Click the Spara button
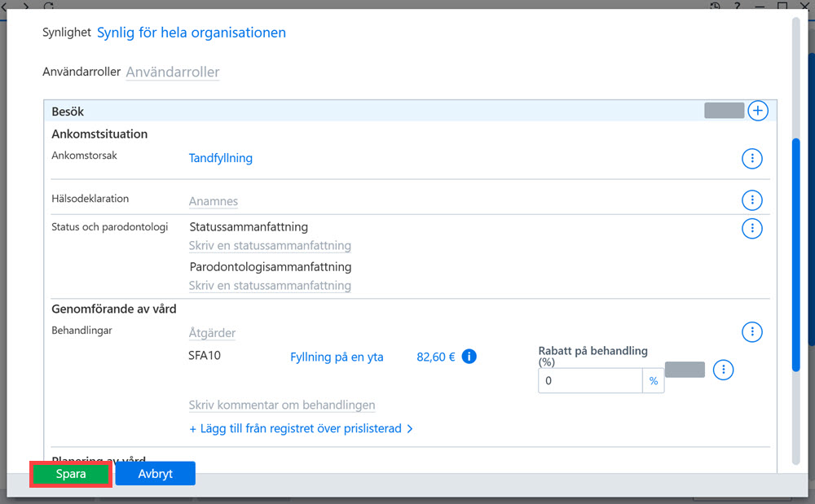 click(71, 474)
